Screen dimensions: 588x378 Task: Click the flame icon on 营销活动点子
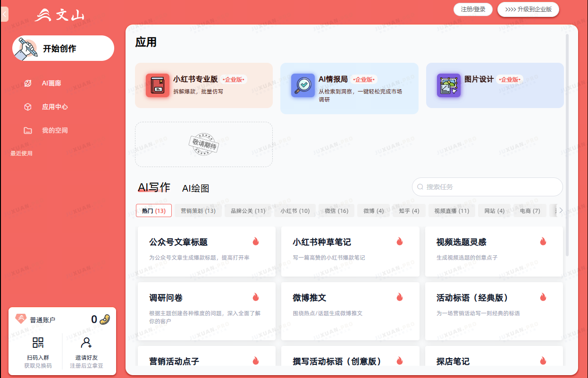click(x=256, y=361)
